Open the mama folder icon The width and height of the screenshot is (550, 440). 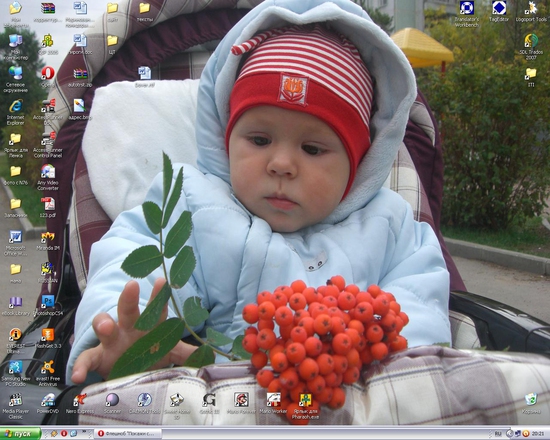[15, 269]
